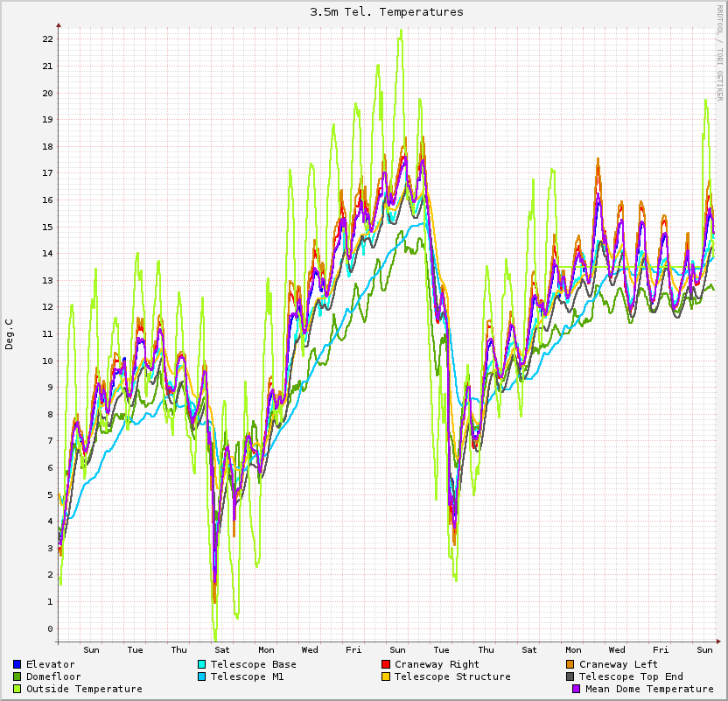Click the 22 tick on the y-axis
This screenshot has width=728, height=701.
47,39
